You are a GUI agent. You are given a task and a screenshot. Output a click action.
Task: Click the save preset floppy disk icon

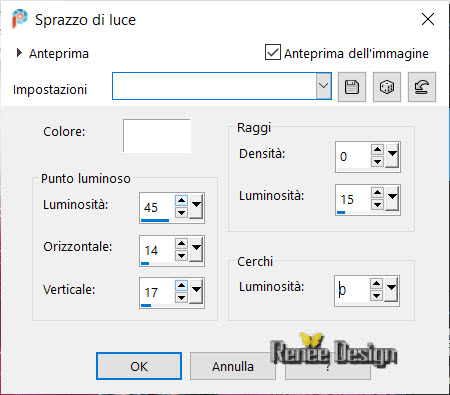[x=352, y=87]
